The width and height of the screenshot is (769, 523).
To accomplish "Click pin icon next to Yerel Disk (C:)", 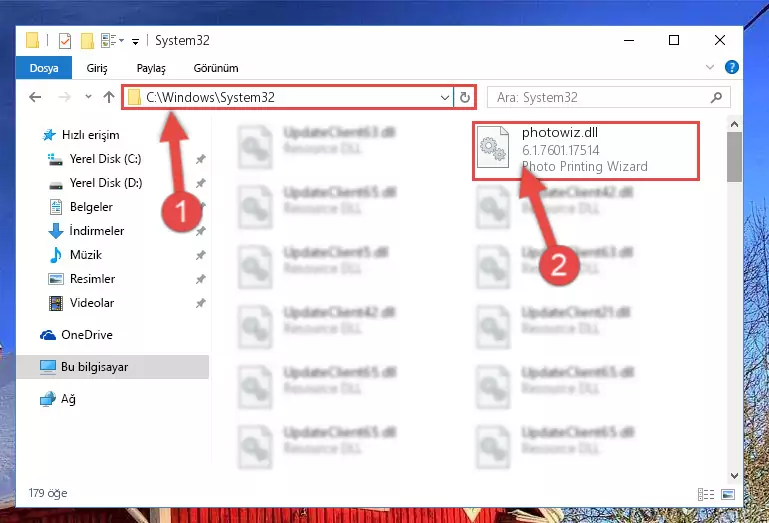I will pyautogui.click(x=200, y=159).
